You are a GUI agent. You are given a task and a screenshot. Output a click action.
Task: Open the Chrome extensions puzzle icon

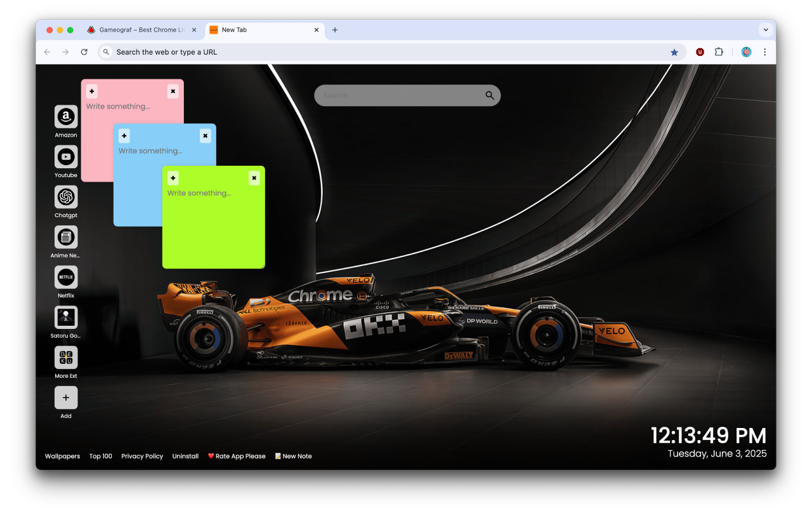[x=719, y=51]
